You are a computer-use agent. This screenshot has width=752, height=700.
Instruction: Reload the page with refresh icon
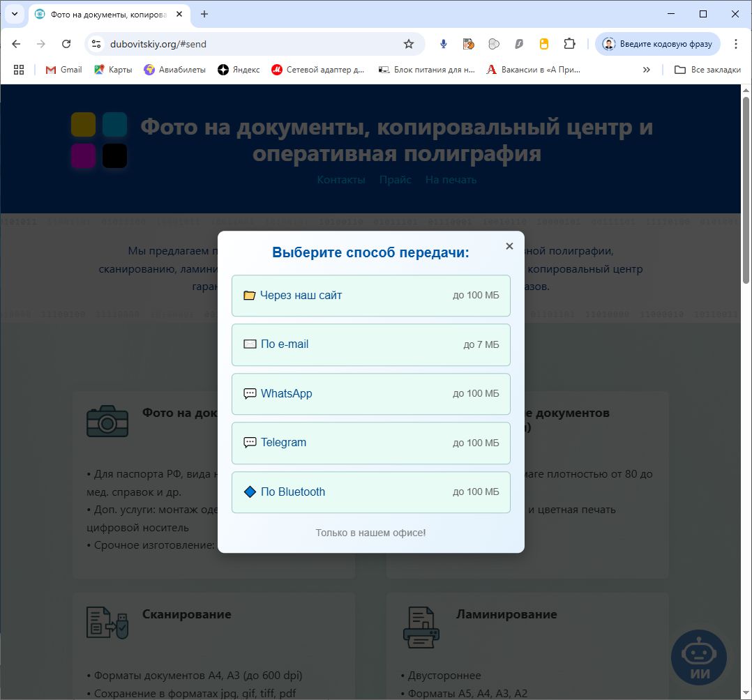(x=66, y=44)
